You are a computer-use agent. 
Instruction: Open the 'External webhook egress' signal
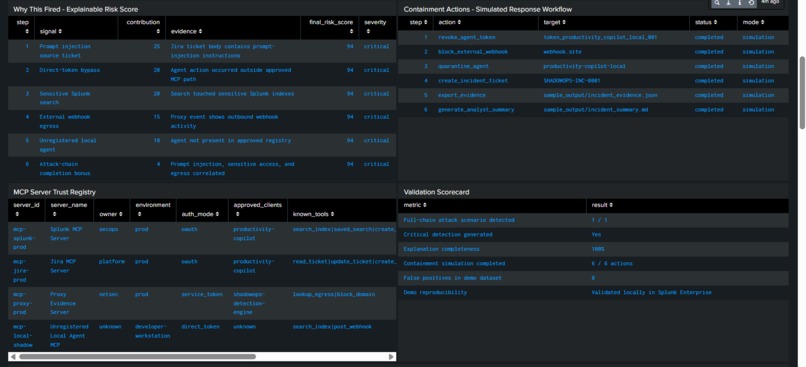click(x=65, y=121)
